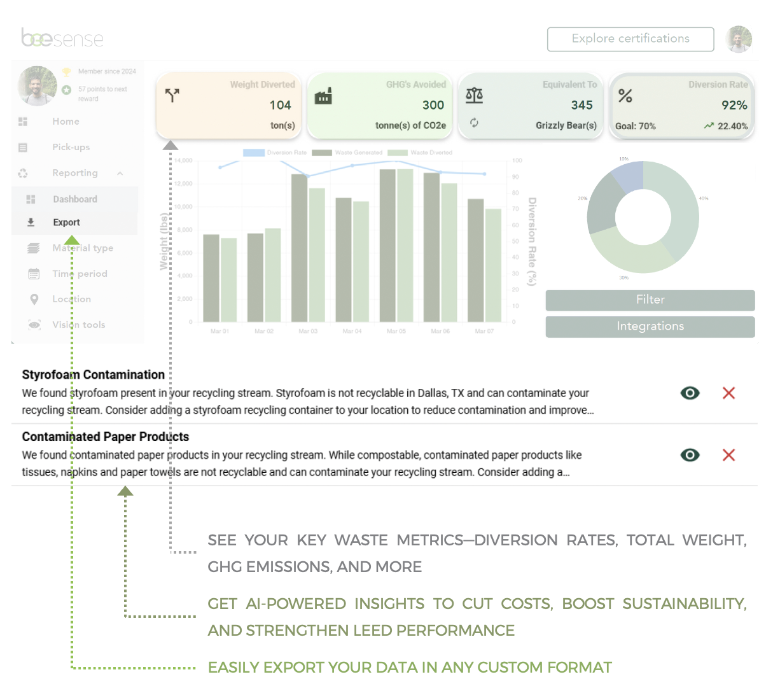766x700 pixels.
Task: Show the Styrofoam Contamination insight details
Action: (690, 393)
